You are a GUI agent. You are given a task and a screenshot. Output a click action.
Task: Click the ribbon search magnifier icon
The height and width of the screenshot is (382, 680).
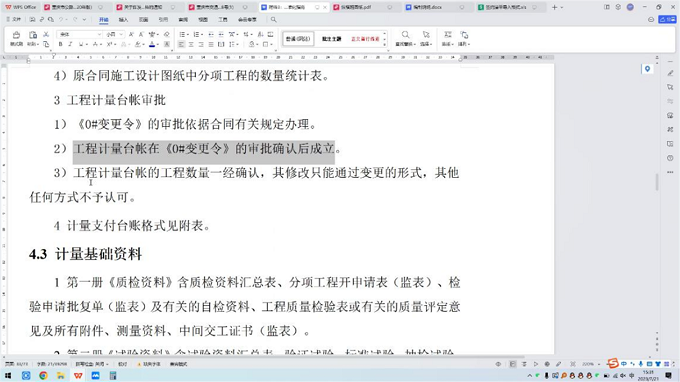(273, 20)
